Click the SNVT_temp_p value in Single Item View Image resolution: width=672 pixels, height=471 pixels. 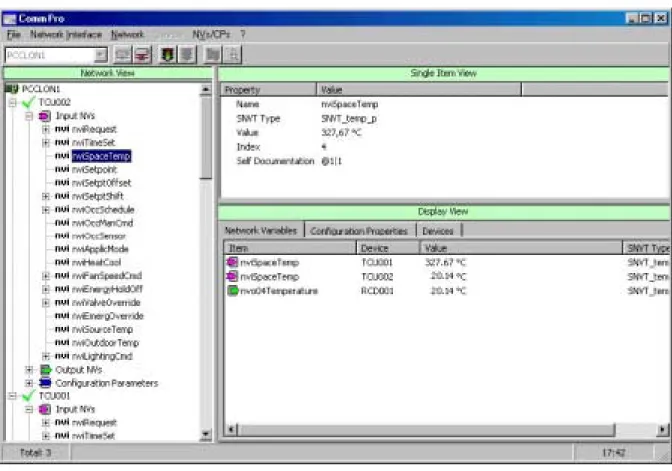349,118
